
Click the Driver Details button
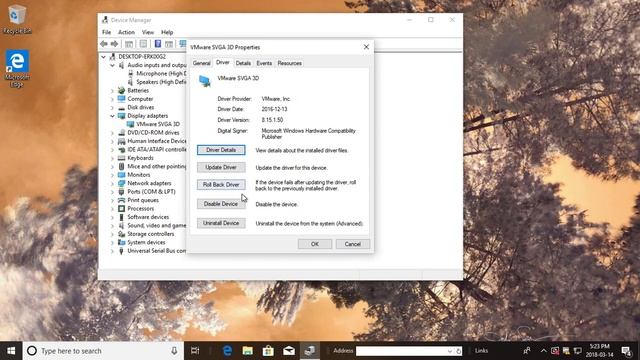[221, 150]
